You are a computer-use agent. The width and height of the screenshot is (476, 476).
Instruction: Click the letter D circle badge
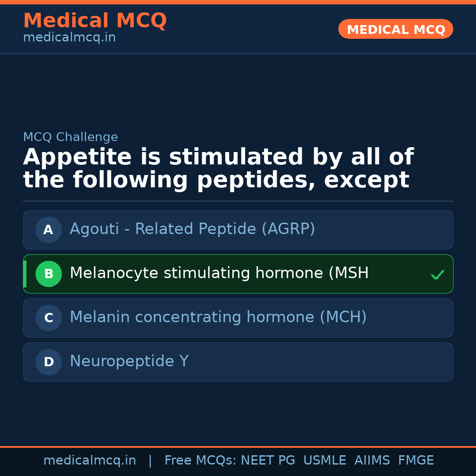[48, 362]
